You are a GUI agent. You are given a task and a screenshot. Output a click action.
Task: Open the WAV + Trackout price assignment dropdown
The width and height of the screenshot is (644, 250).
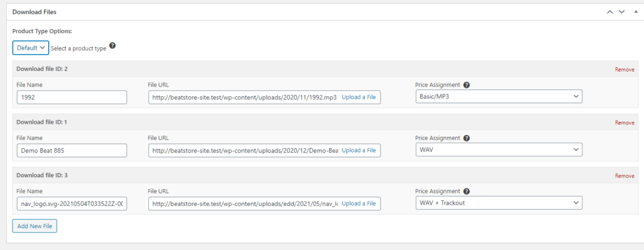tap(499, 203)
